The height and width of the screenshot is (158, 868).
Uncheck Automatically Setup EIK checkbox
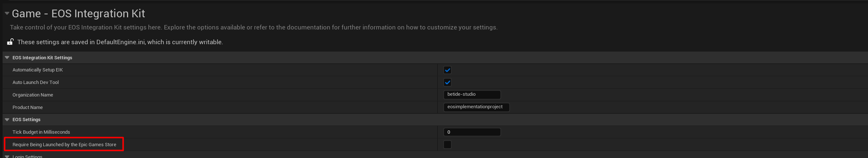click(447, 70)
